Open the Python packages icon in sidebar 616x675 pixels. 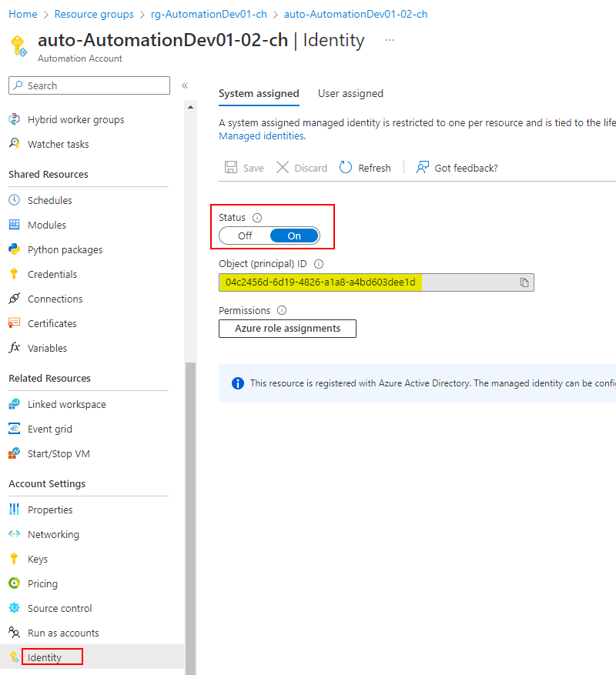(x=14, y=249)
